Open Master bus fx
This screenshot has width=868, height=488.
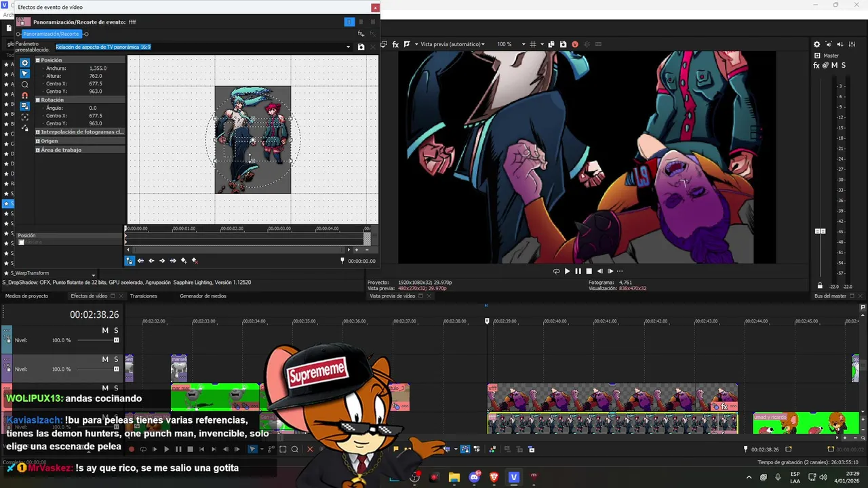pos(817,65)
